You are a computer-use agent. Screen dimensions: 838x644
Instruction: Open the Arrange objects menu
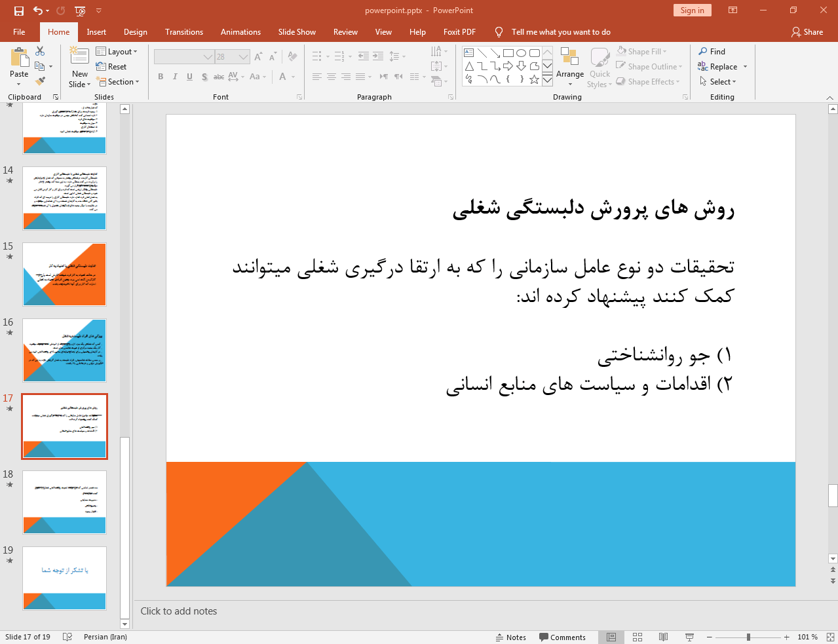coord(569,66)
